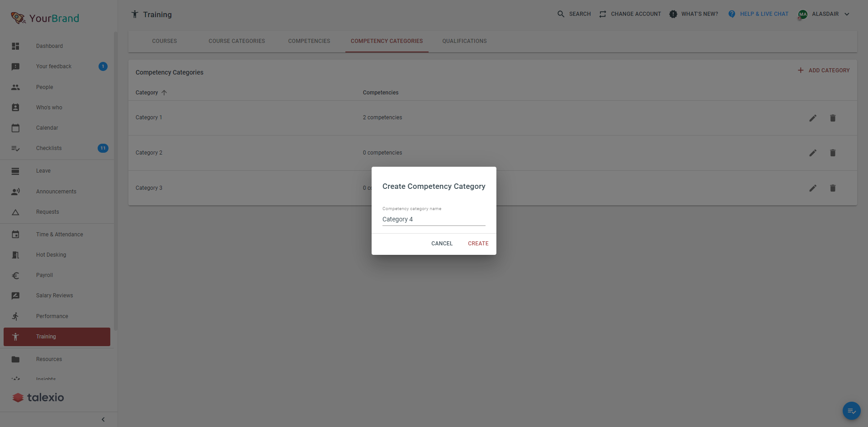This screenshot has height=427, width=868.
Task: Delete Category 2 with trash icon
Action: [833, 153]
